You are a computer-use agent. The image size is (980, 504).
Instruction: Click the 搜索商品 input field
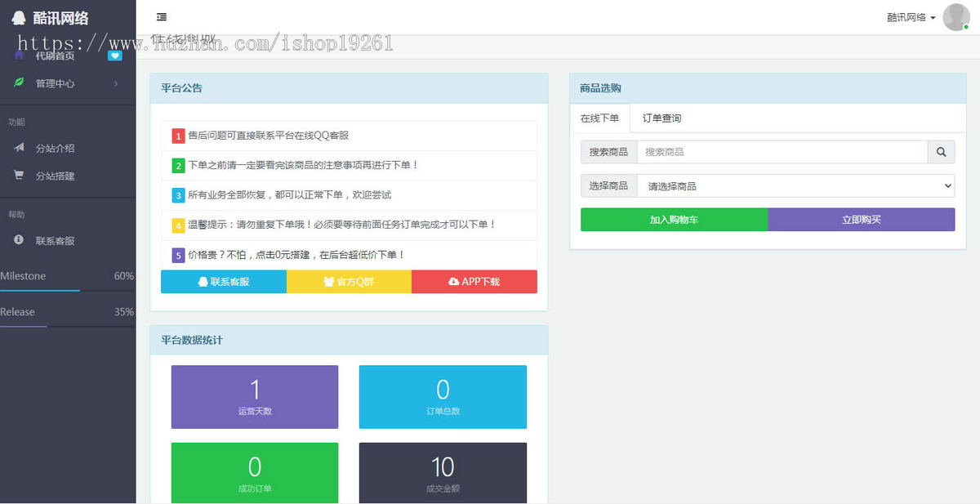coord(782,152)
